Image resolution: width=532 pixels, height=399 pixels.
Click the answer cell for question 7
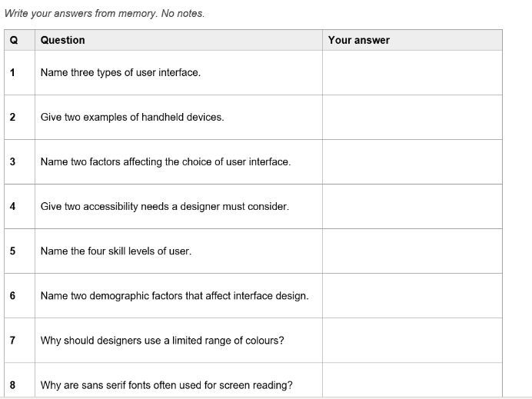(x=412, y=341)
